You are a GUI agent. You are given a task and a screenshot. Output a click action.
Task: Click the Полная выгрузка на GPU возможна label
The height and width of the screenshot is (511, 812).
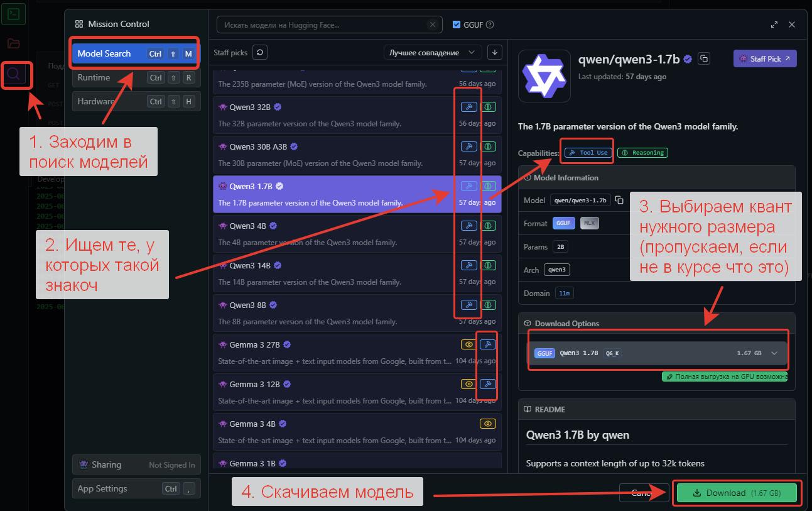tap(725, 376)
